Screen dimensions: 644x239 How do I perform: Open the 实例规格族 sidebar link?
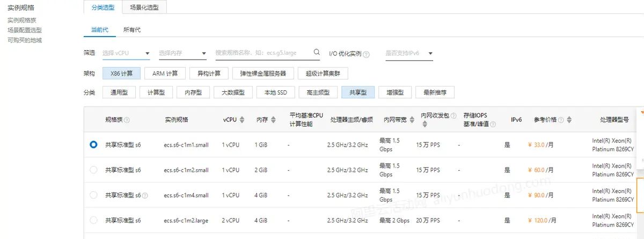point(22,20)
